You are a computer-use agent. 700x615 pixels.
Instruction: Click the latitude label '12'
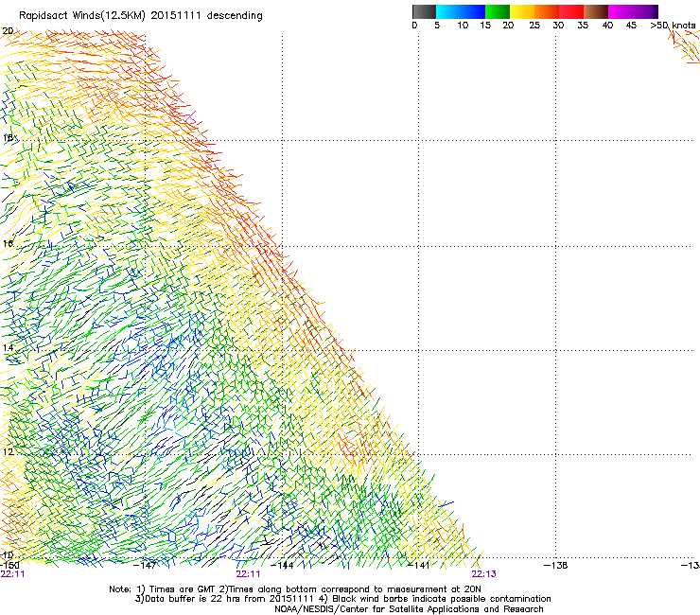coord(8,452)
